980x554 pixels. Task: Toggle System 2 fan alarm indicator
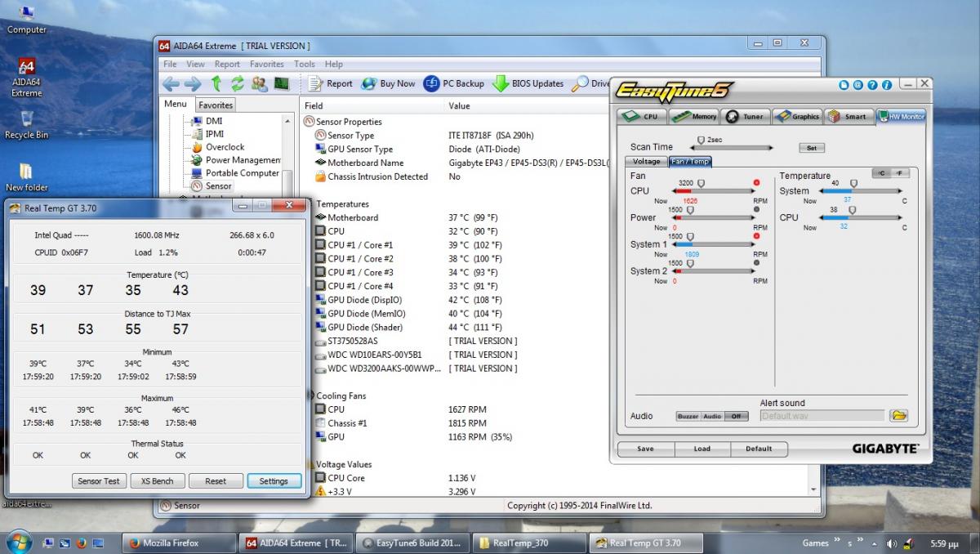756,262
